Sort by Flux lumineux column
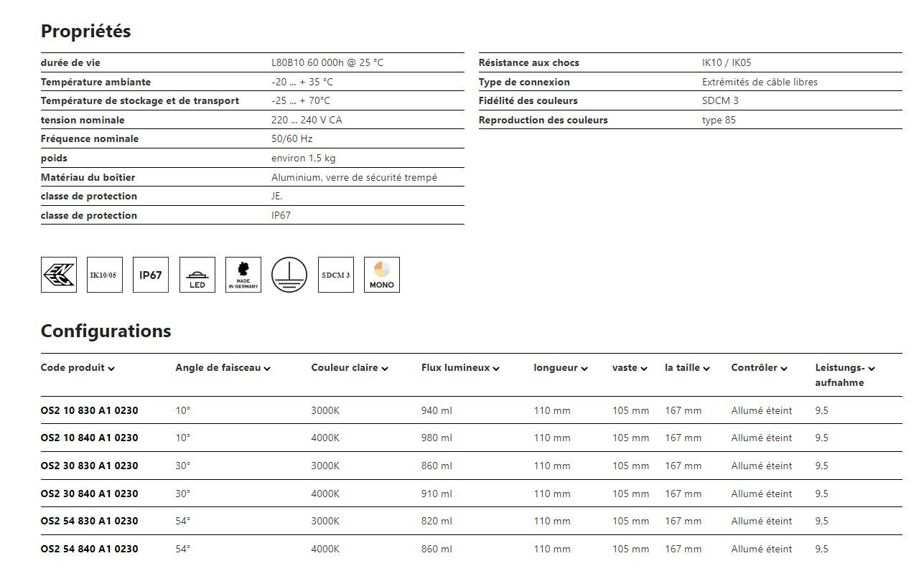This screenshot has height=571, width=924. [x=460, y=368]
